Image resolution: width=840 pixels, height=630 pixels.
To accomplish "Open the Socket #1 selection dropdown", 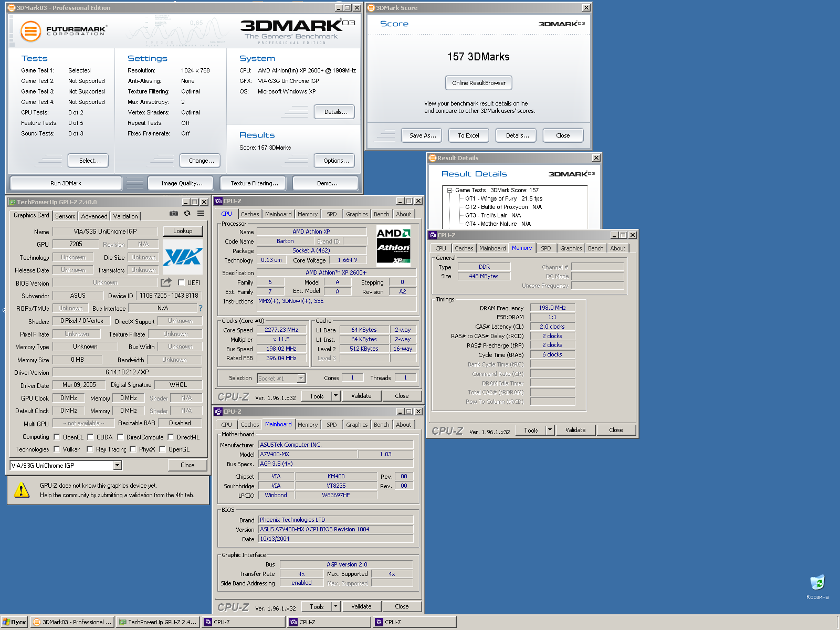I will (301, 379).
